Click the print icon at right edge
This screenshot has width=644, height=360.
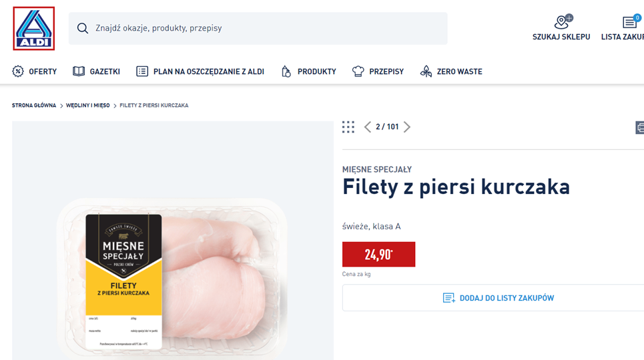click(x=639, y=127)
